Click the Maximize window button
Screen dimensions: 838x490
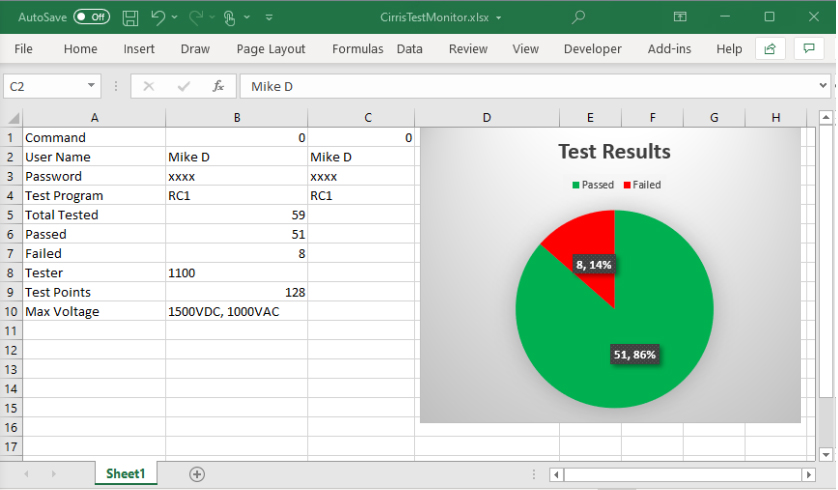pyautogui.click(x=769, y=17)
